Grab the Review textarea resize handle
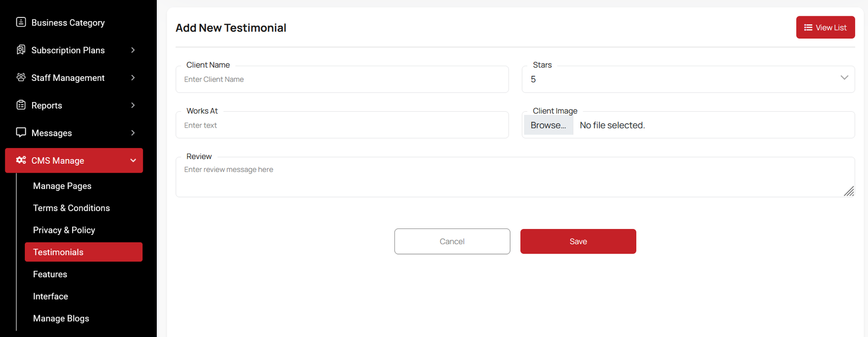 849,191
